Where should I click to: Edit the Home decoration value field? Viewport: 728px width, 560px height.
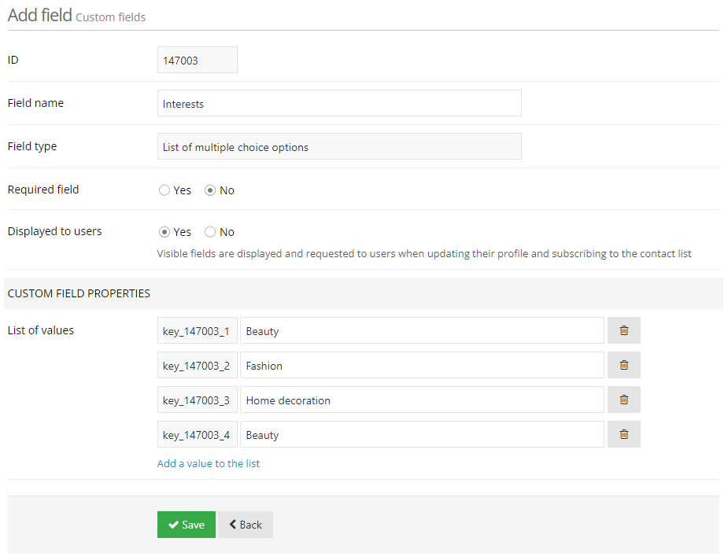tap(422, 400)
